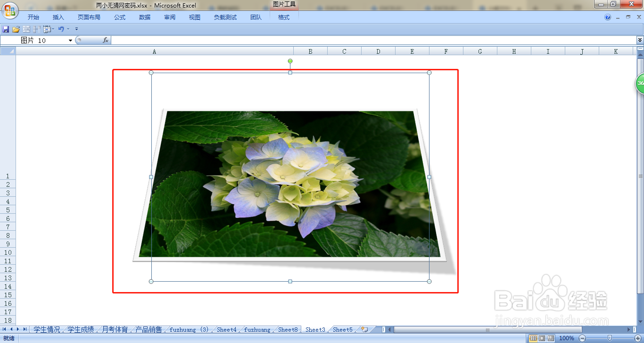
Task: Open the 格式 picture tools tab
Action: (x=284, y=17)
